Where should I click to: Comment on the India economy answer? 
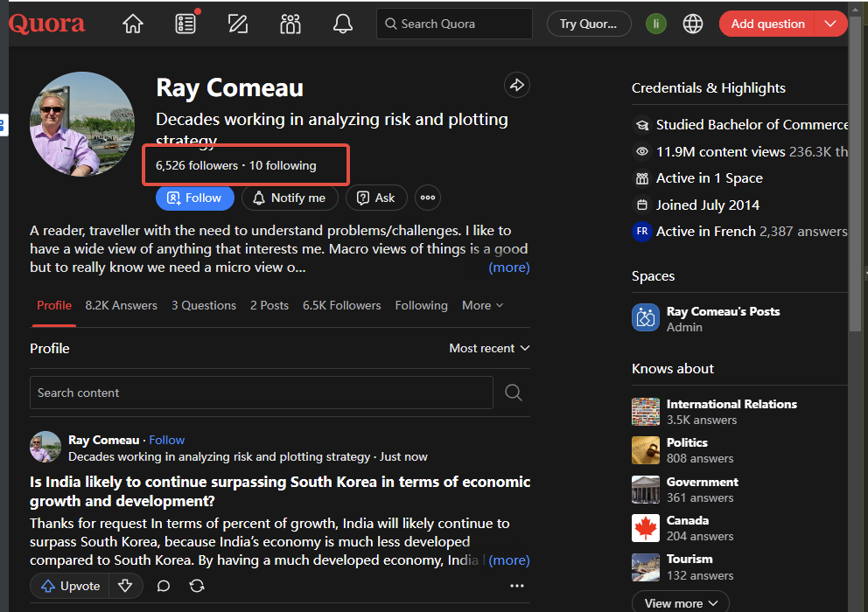[164, 586]
